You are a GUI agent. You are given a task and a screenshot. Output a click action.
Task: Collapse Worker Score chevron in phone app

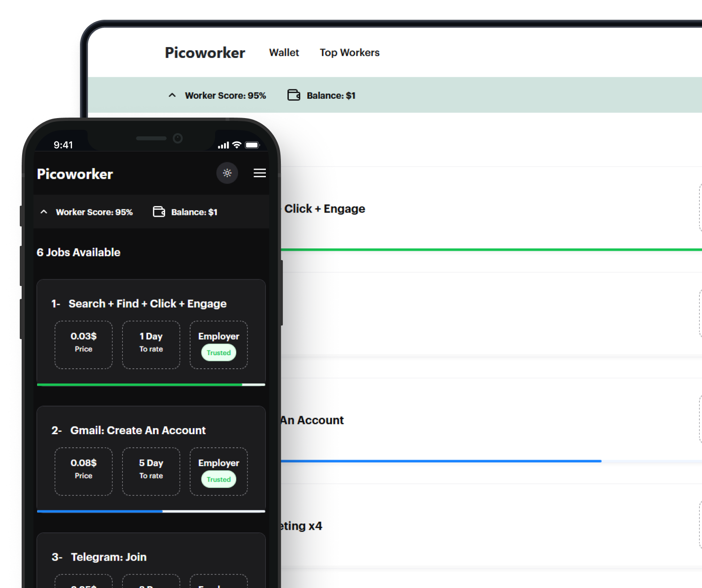pyautogui.click(x=44, y=212)
